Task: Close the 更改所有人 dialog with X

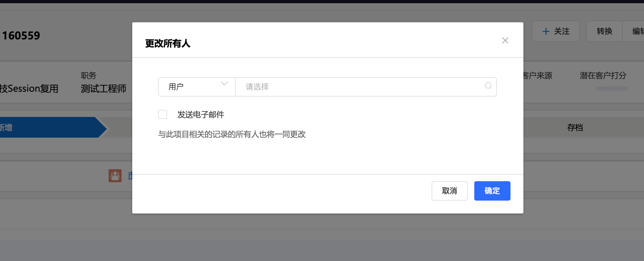Action: [x=505, y=40]
